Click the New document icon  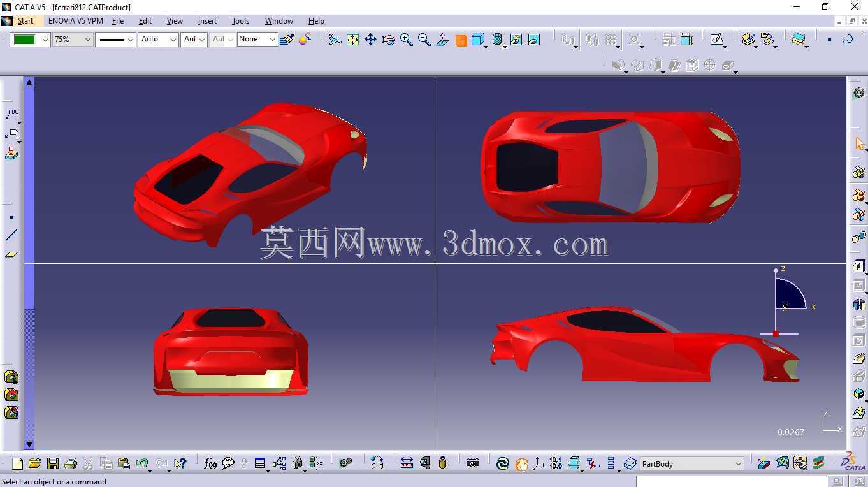coord(17,463)
